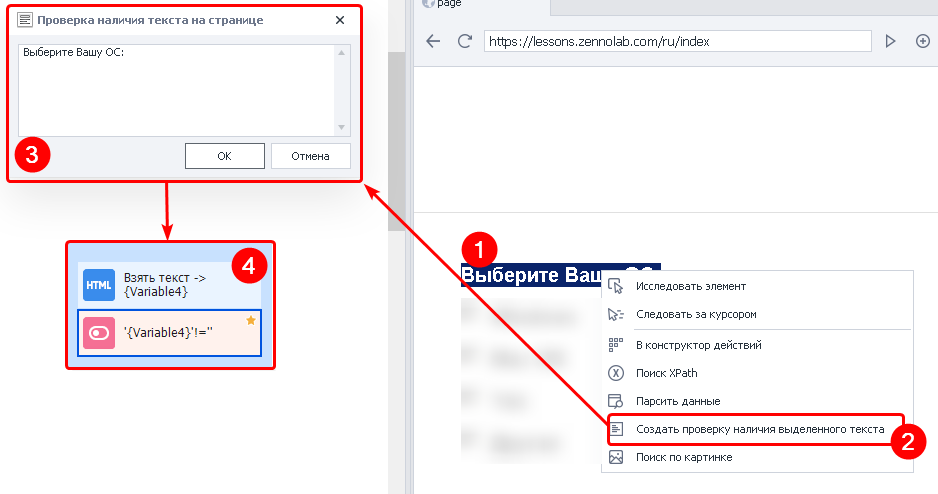938x494 pixels.
Task: Choose "Создать проверку наличия выделенного текста"
Action: tap(760, 430)
